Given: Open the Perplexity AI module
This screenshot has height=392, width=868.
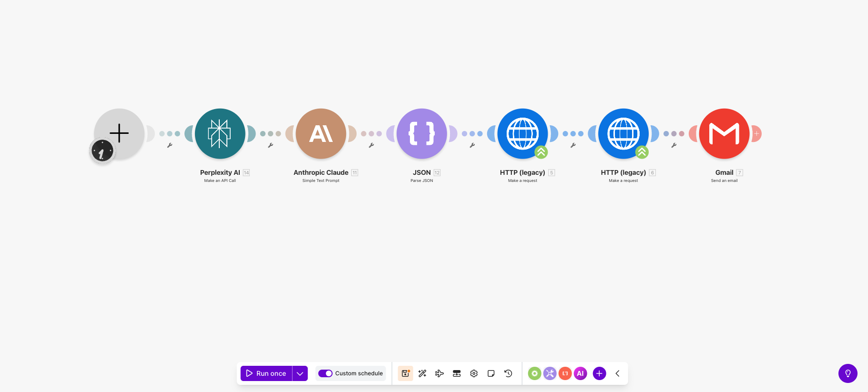Looking at the screenshot, I should coord(220,134).
